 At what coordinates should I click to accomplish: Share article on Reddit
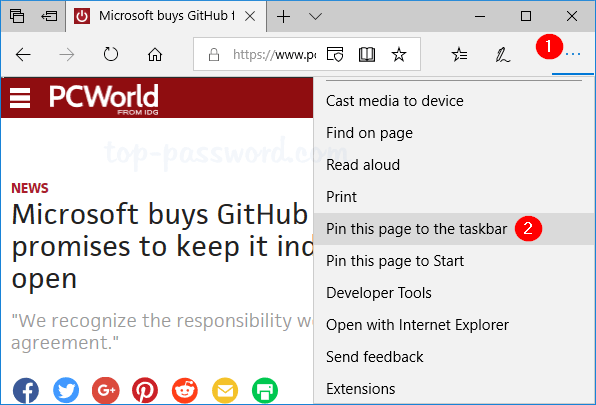185,391
